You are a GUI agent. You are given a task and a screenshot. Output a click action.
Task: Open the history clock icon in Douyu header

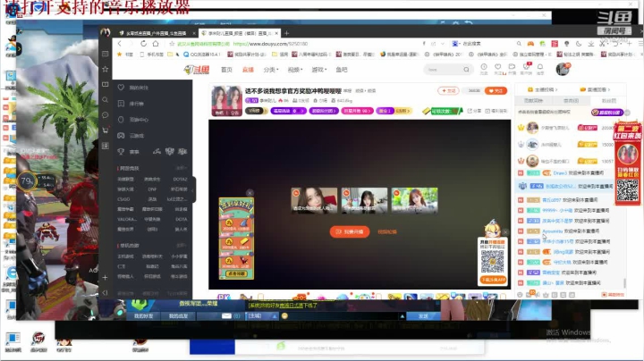coord(484,67)
